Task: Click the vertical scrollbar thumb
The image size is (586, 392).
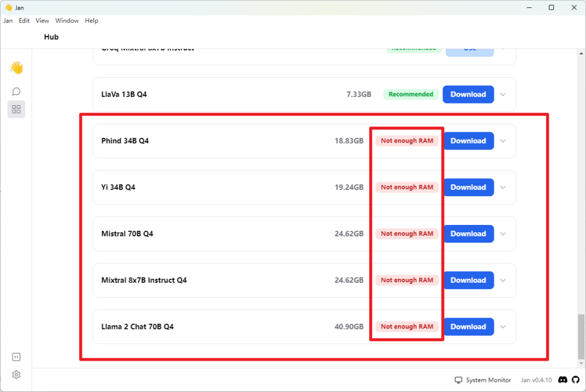Action: (x=581, y=336)
